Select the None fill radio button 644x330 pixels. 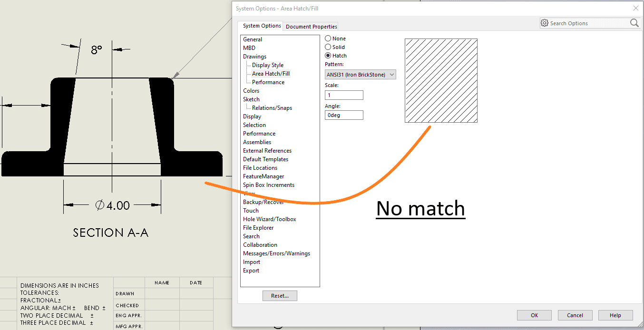[328, 38]
